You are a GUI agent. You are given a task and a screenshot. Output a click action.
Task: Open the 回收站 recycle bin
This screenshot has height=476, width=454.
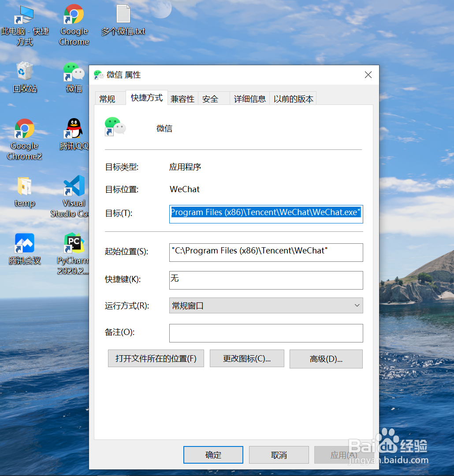coord(24,71)
